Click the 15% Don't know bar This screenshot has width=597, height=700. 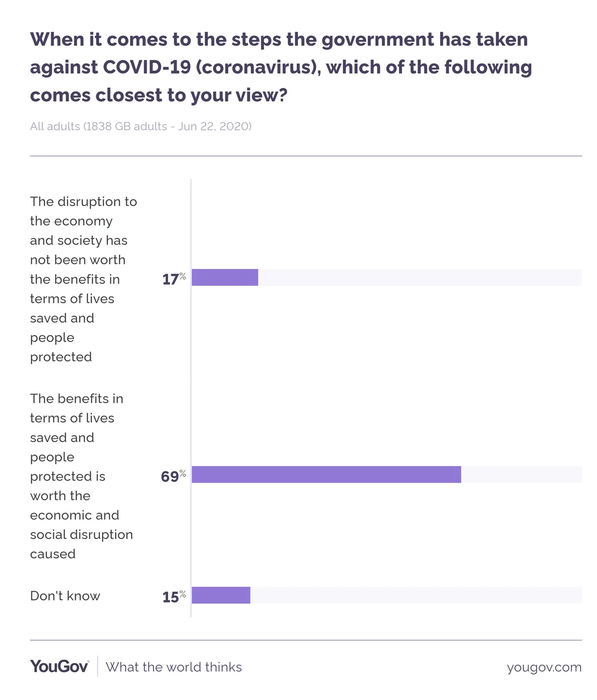point(221,595)
